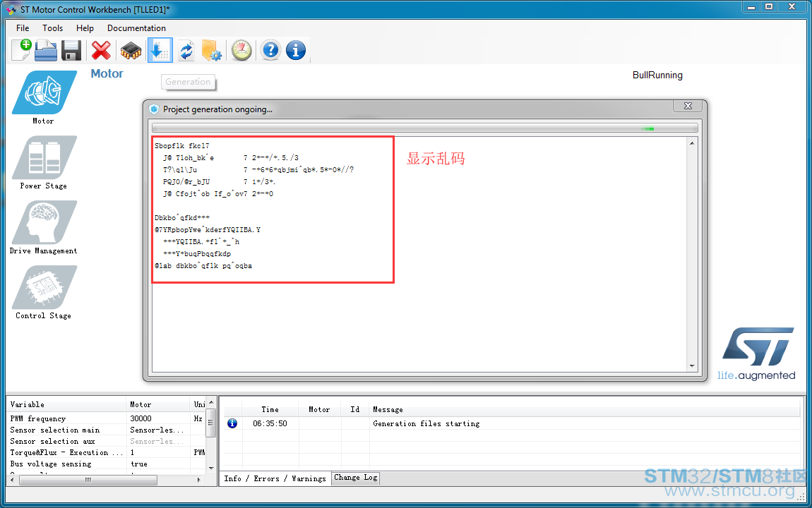Click the generation progress bar
The width and height of the screenshot is (812, 508).
(424, 128)
